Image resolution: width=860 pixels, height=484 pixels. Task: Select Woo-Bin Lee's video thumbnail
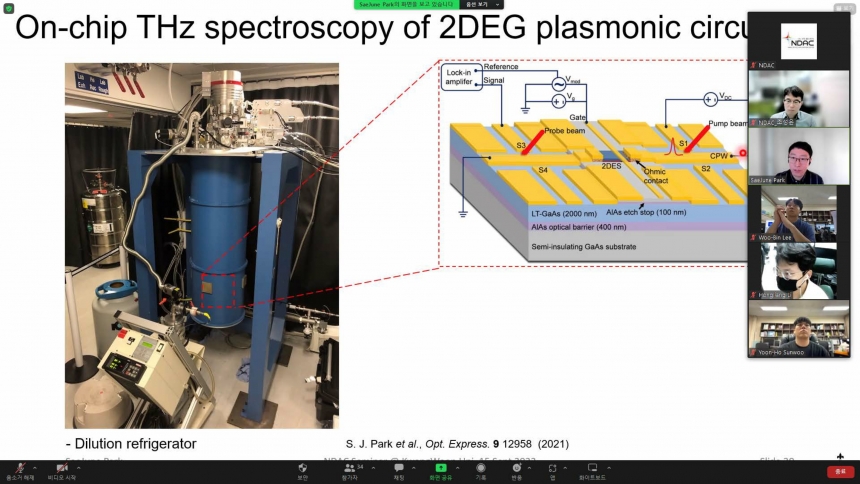point(799,214)
